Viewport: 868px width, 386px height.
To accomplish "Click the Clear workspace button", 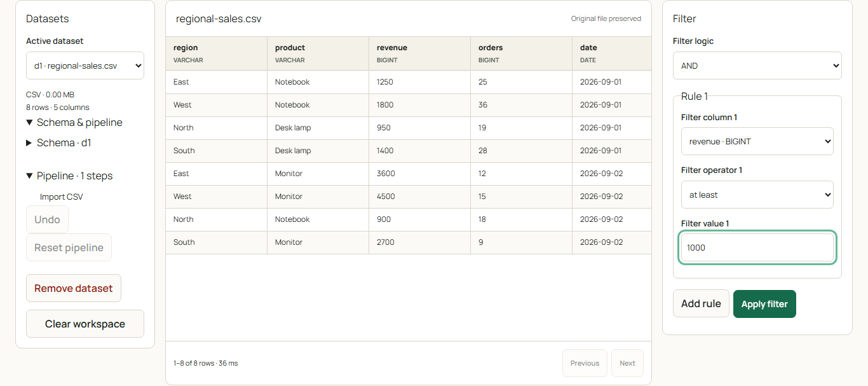I will point(85,324).
